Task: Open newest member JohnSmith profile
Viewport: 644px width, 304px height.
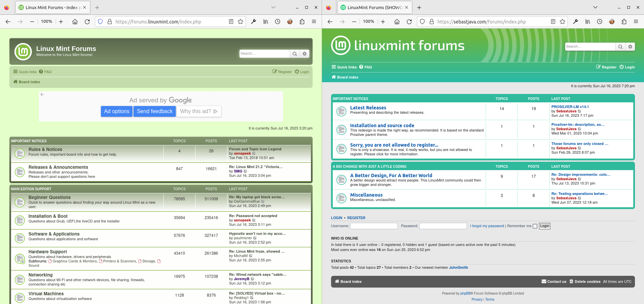Action: point(459,267)
